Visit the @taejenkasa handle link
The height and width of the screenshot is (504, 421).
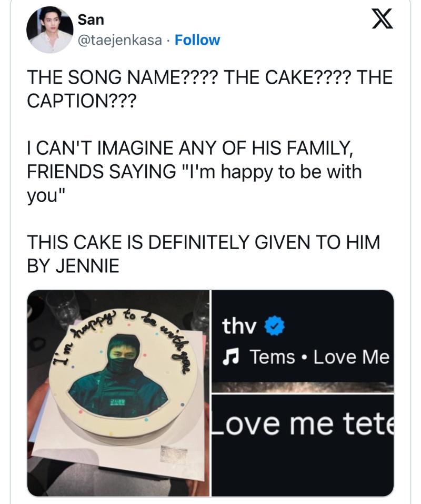119,40
